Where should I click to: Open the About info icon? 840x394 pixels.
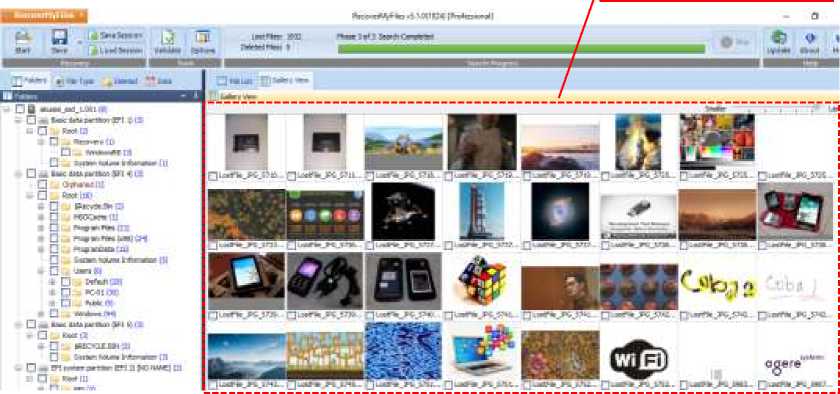809,42
